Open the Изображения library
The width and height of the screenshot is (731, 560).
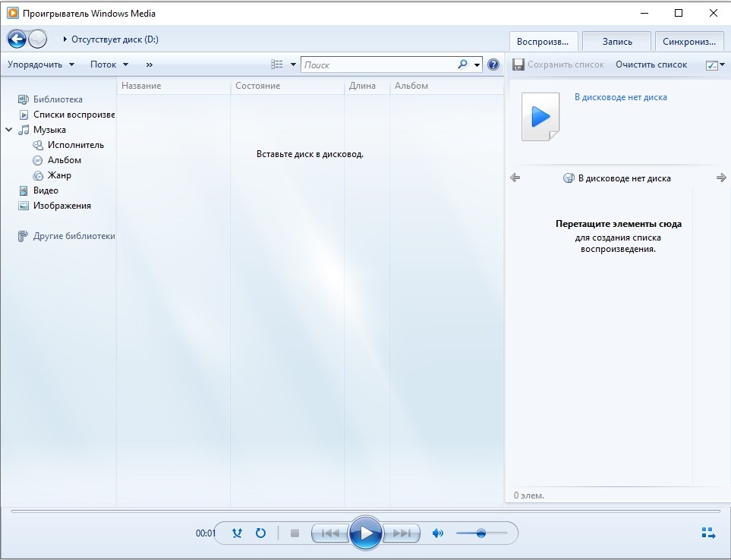(x=62, y=206)
